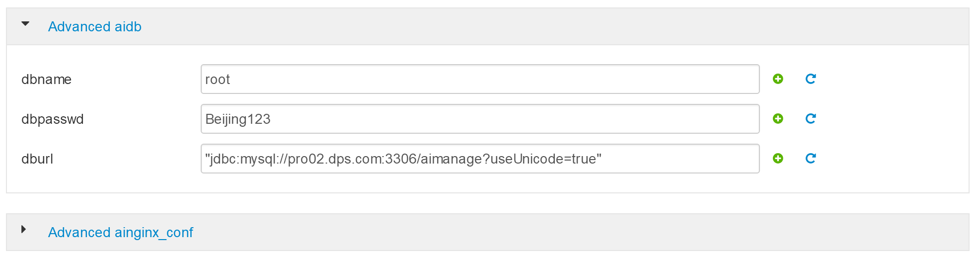Collapse the Advanced aidb section arrow
The width and height of the screenshot is (980, 257).
[x=25, y=24]
